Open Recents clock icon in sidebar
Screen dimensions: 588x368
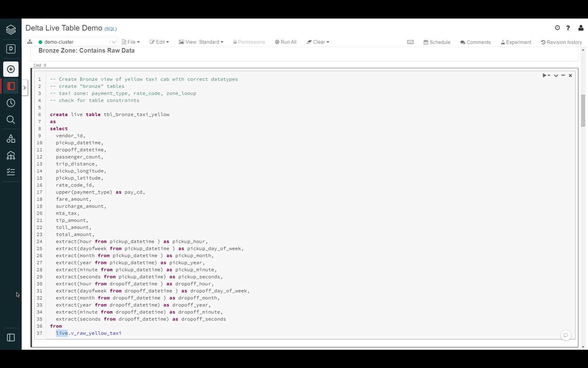[11, 103]
